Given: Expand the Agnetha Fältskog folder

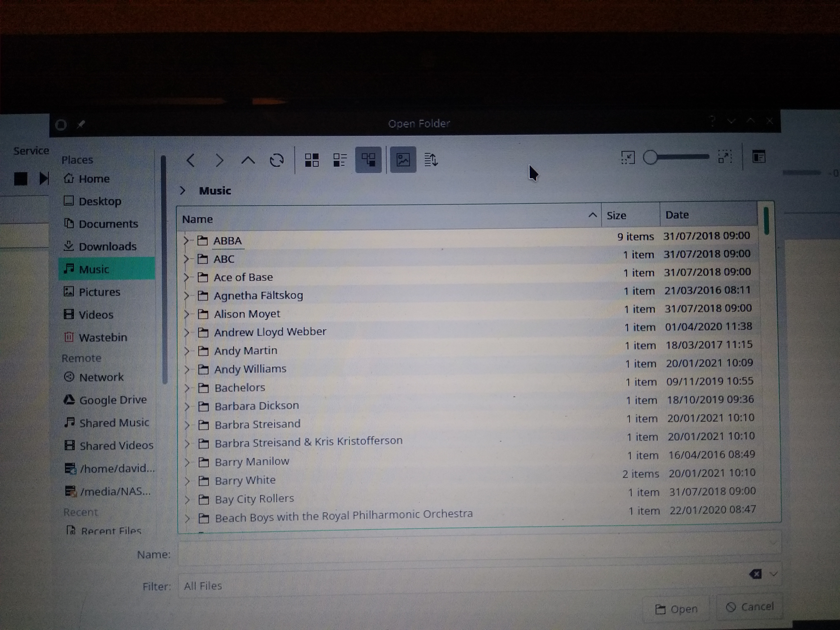Looking at the screenshot, I should 186,296.
